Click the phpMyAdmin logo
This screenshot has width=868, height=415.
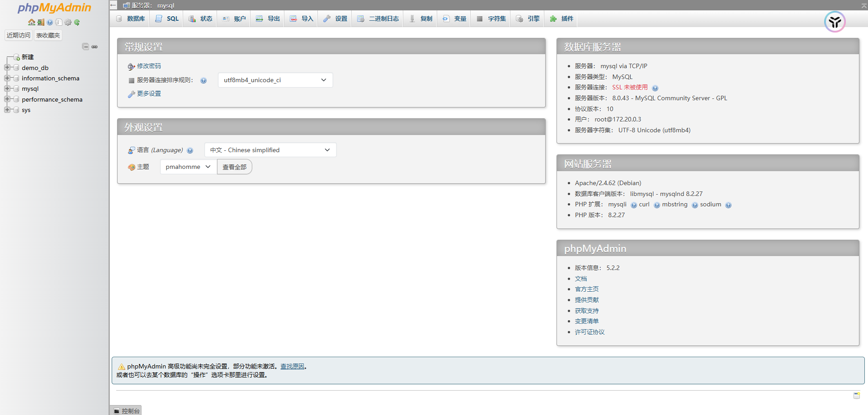pos(54,8)
